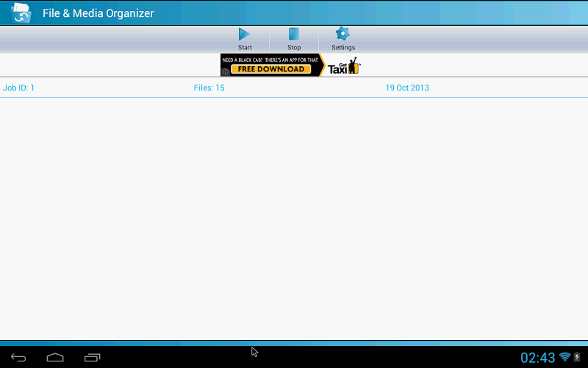Tap the File & Media Organizer title text
The width and height of the screenshot is (588, 368).
[98, 13]
